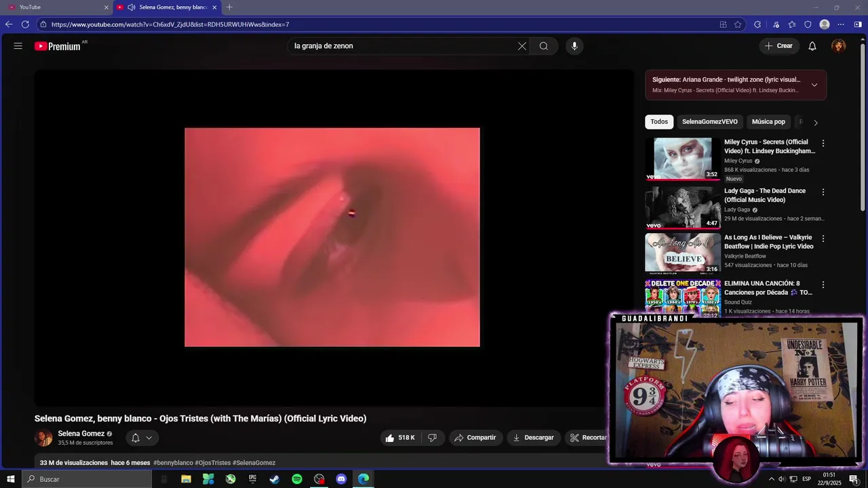Open browser settings and more menu
This screenshot has width=868, height=488.
pyautogui.click(x=841, y=24)
